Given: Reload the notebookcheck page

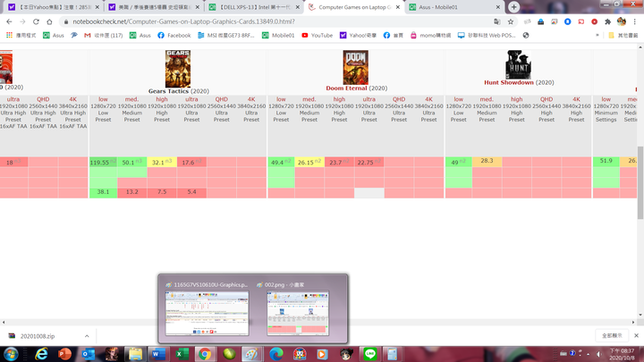Looking at the screenshot, I should [x=36, y=21].
